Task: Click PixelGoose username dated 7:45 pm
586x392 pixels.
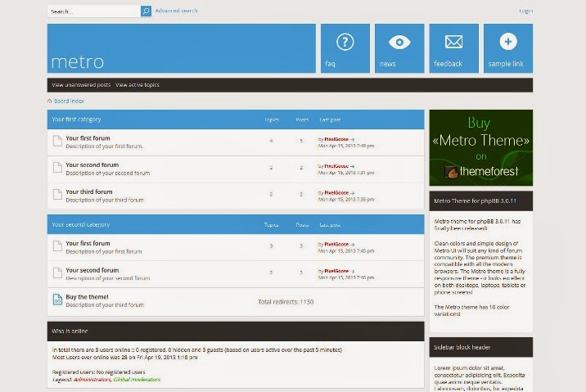Action: [x=336, y=245]
